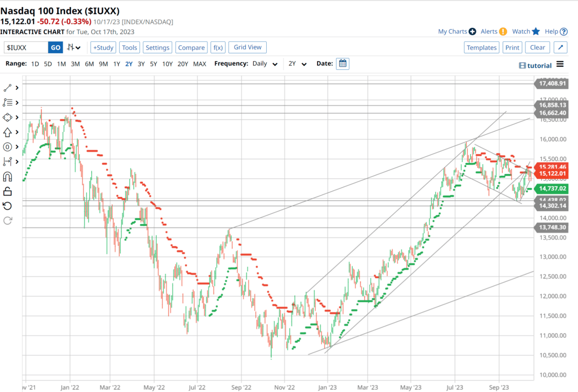Select the up arrow marker tool
Screen dimensions: 578x392
click(x=7, y=132)
